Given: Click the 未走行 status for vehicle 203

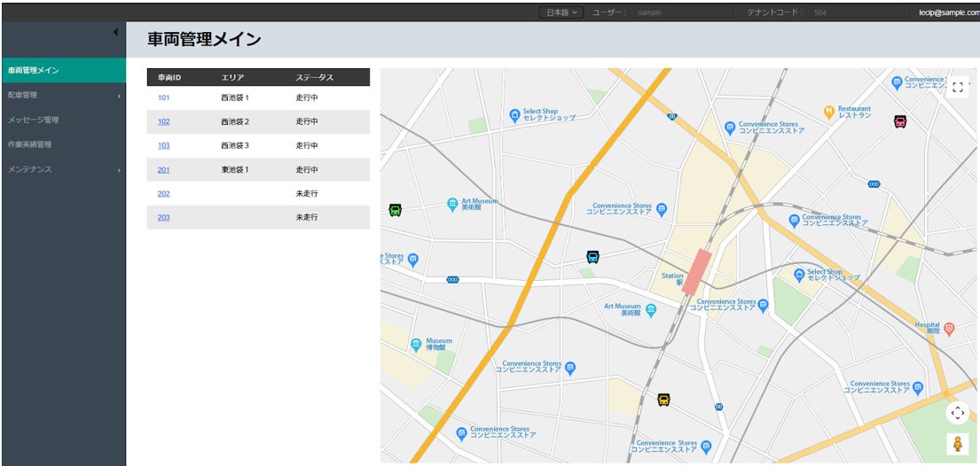Looking at the screenshot, I should point(307,217).
